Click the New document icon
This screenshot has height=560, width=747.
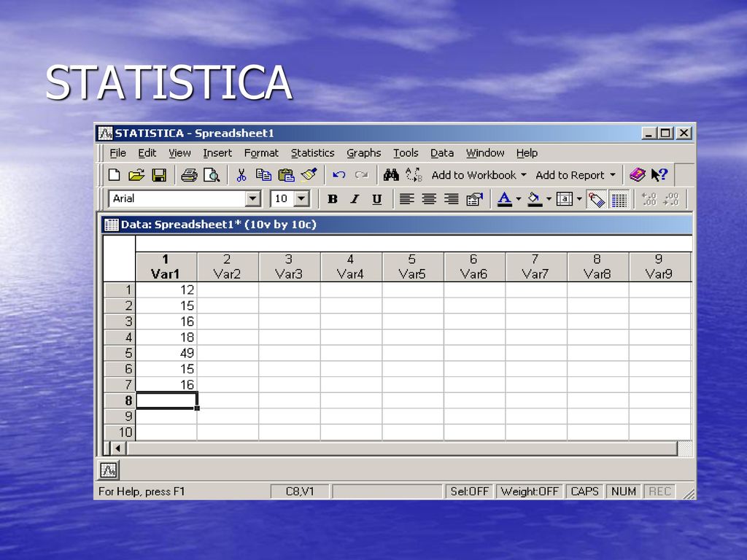(114, 175)
